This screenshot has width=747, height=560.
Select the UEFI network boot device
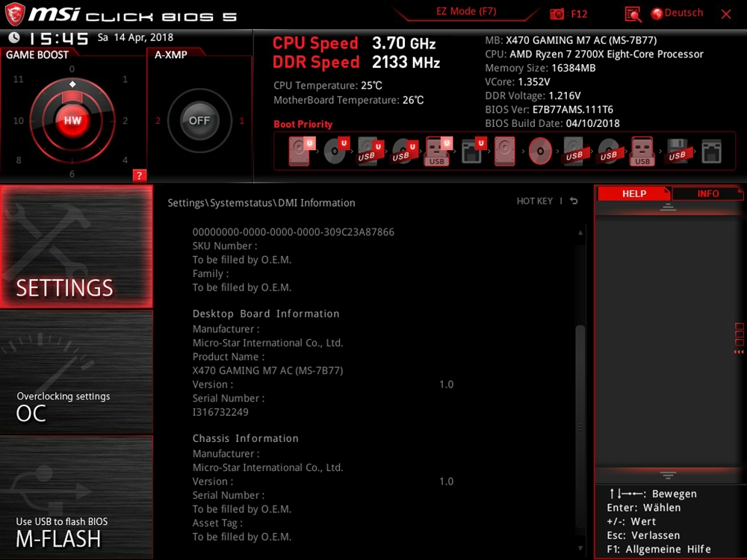[474, 151]
